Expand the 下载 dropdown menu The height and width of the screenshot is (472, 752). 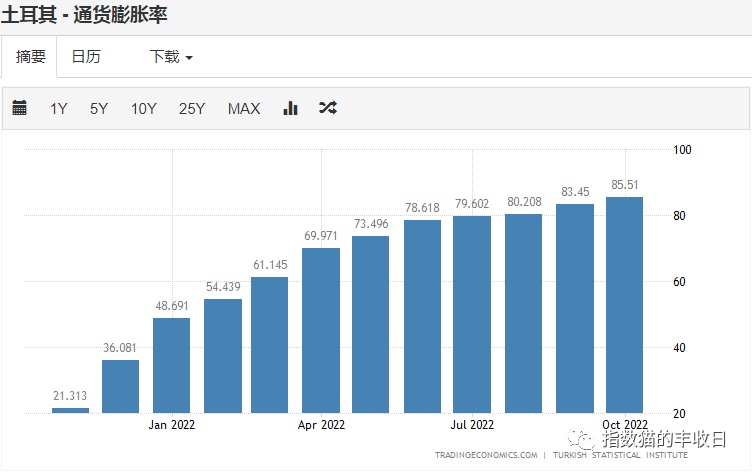point(171,57)
